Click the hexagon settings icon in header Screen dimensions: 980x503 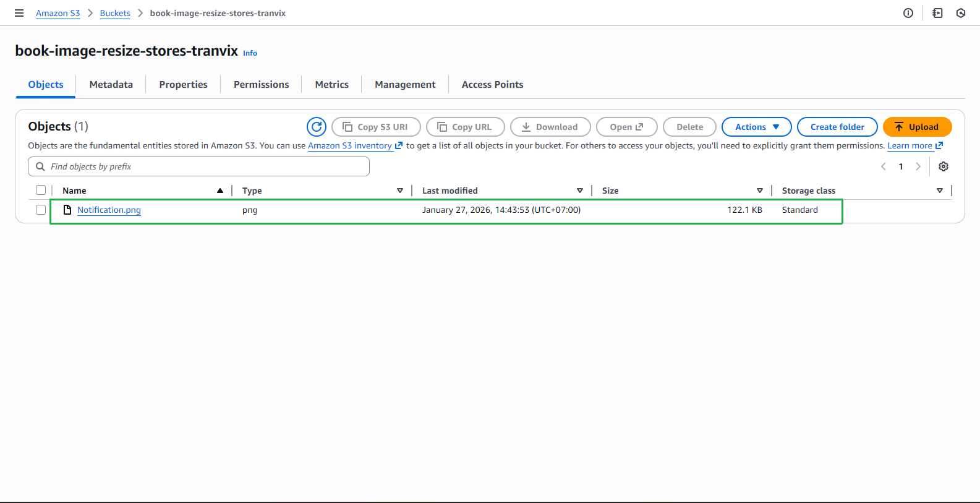click(961, 13)
